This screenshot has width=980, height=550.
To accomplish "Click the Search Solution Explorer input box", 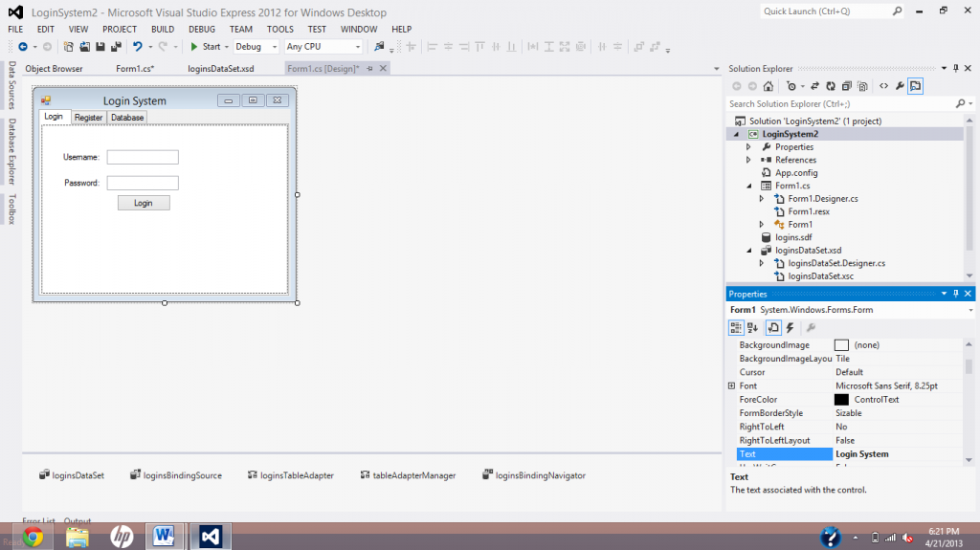I will (838, 103).
